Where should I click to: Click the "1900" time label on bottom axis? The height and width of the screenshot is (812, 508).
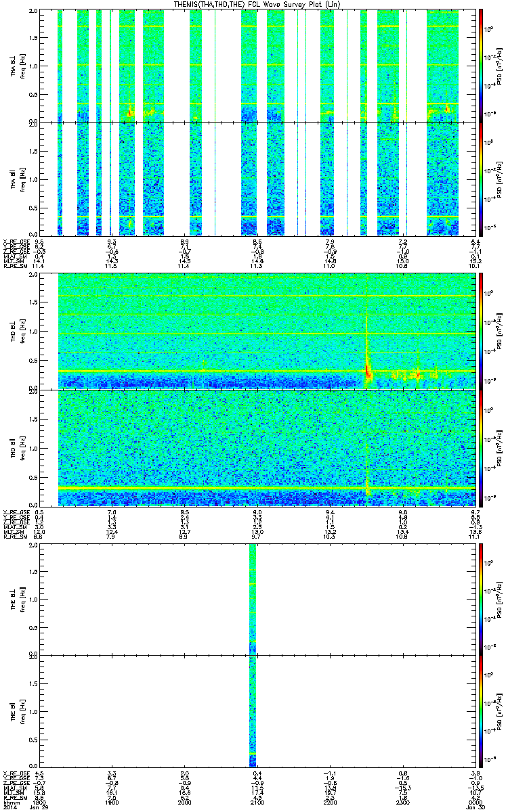[x=112, y=803]
